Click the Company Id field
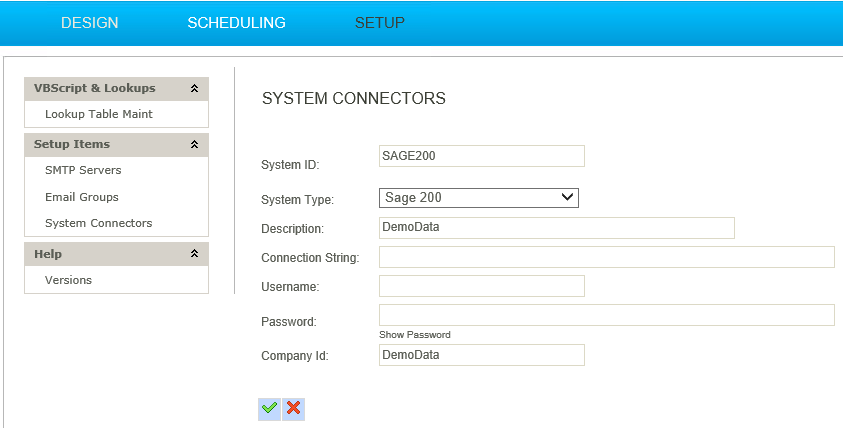 tap(482, 355)
